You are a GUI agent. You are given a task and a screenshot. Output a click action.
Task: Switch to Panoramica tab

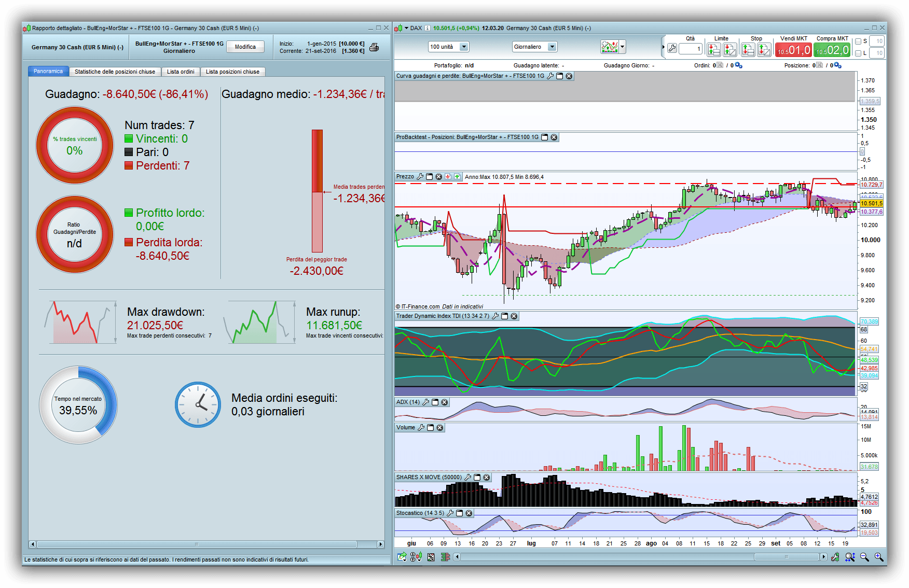48,72
